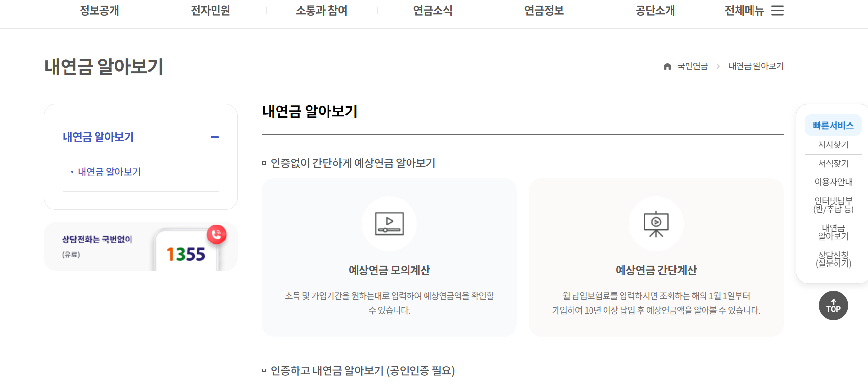Viewport: 868px width, 385px height.
Task: Open 예상연금 모의계산 card title
Action: (x=389, y=270)
